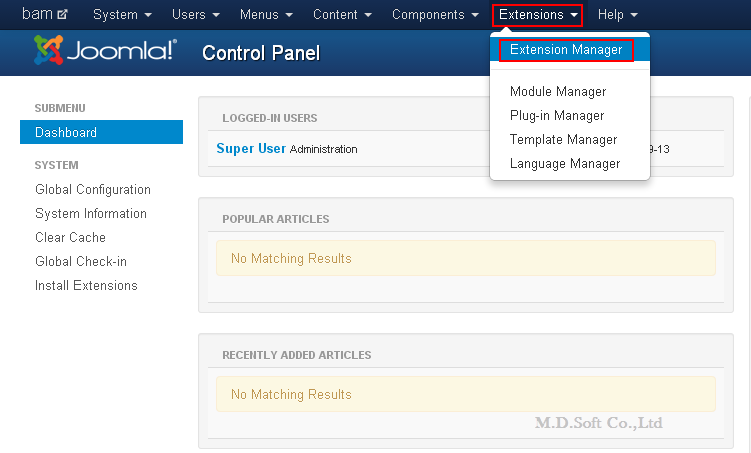The width and height of the screenshot is (751, 453).
Task: Open the System dropdown menu
Action: click(x=122, y=15)
